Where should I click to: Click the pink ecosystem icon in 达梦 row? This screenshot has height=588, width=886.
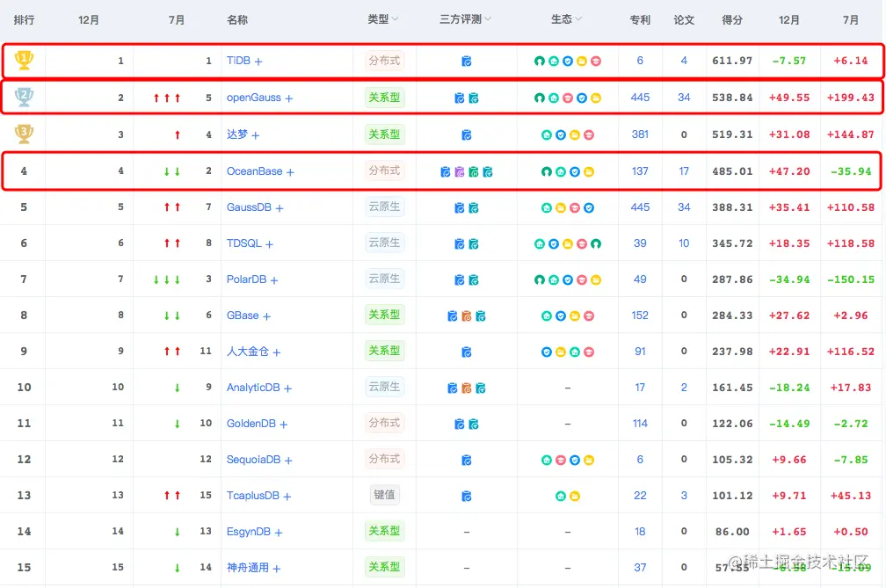click(x=589, y=135)
